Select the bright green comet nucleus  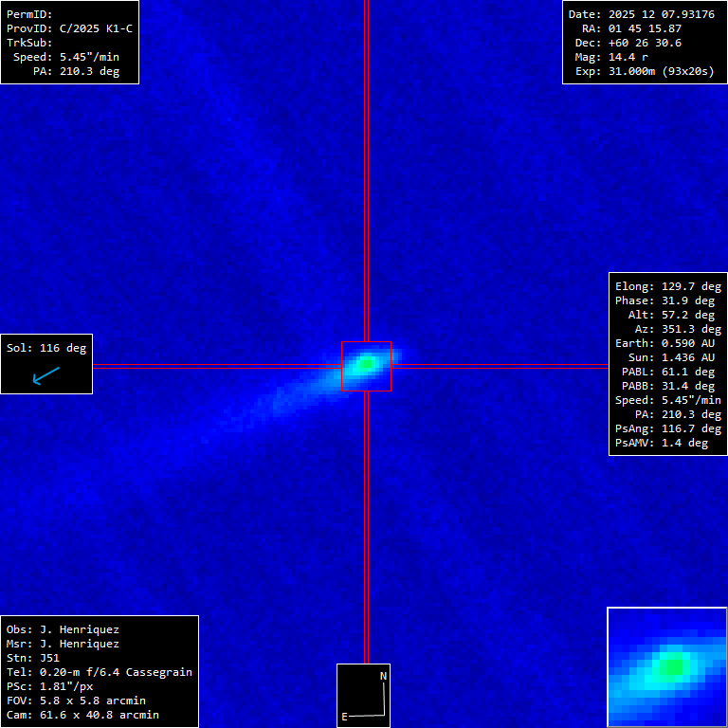[366, 362]
